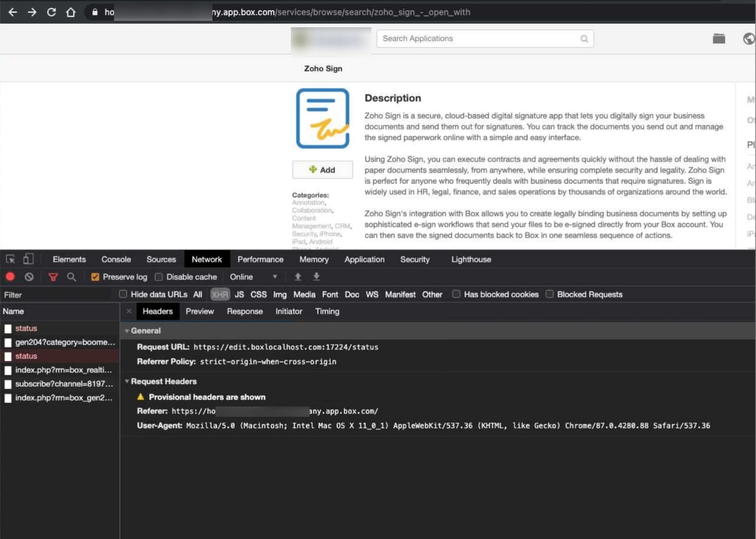Screen dimensions: 756x539
Task: Collapse the General section
Action: pyautogui.click(x=127, y=331)
